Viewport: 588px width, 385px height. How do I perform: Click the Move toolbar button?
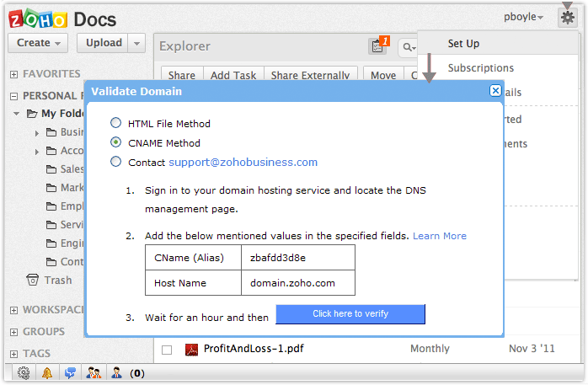click(383, 74)
